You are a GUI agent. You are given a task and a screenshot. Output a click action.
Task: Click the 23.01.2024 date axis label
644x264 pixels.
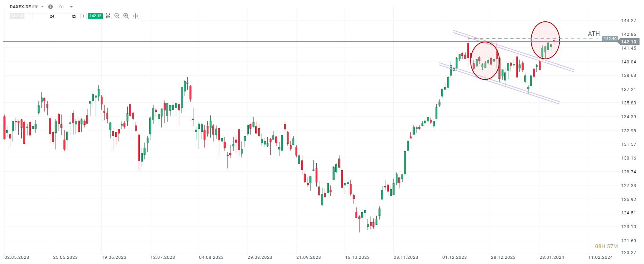tap(552, 257)
